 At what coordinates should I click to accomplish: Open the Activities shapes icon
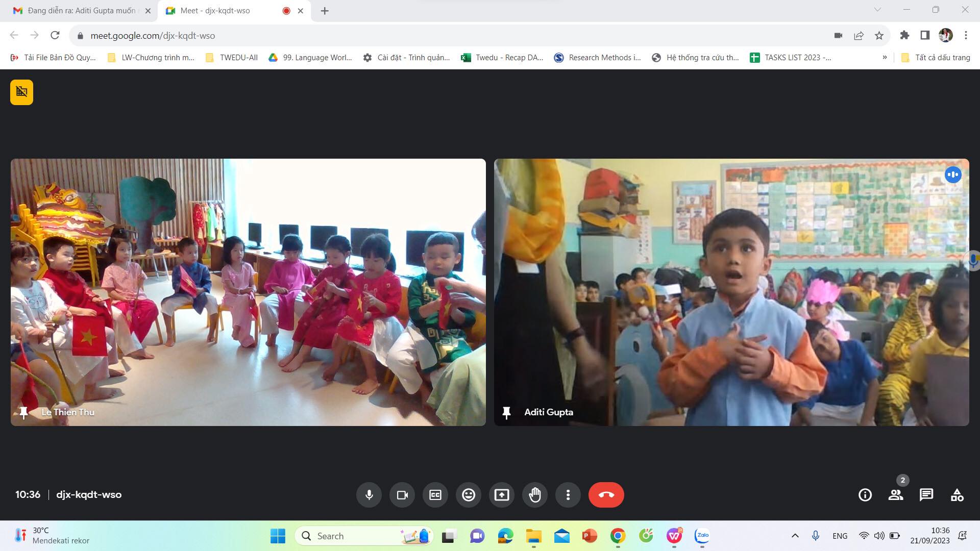coord(957,495)
